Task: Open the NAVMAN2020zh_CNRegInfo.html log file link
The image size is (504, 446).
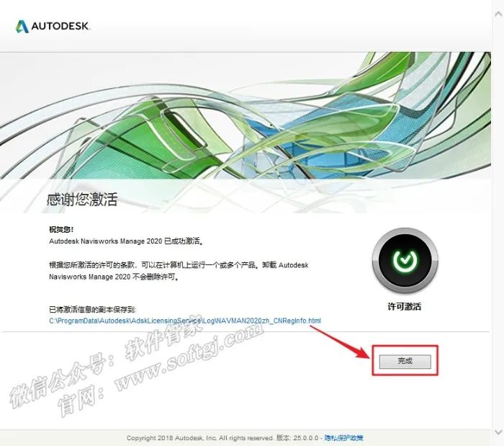Action: point(185,321)
